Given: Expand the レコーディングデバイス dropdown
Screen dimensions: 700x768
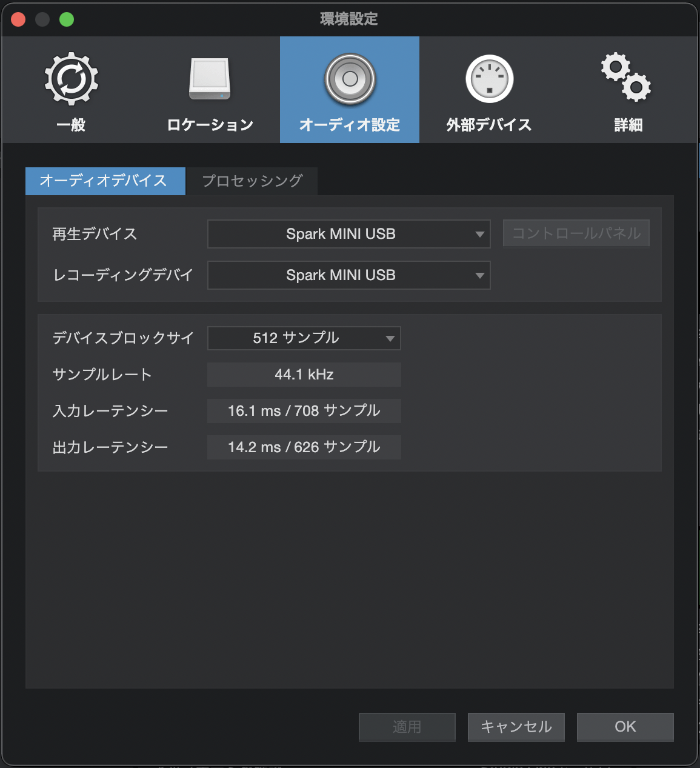Looking at the screenshot, I should click(x=348, y=275).
